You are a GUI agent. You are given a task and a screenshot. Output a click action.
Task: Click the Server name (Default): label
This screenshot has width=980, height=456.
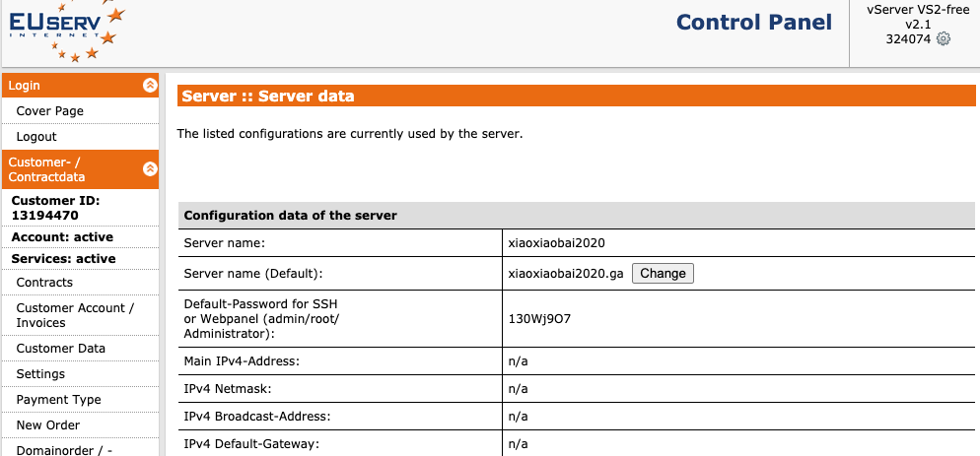[x=253, y=273]
